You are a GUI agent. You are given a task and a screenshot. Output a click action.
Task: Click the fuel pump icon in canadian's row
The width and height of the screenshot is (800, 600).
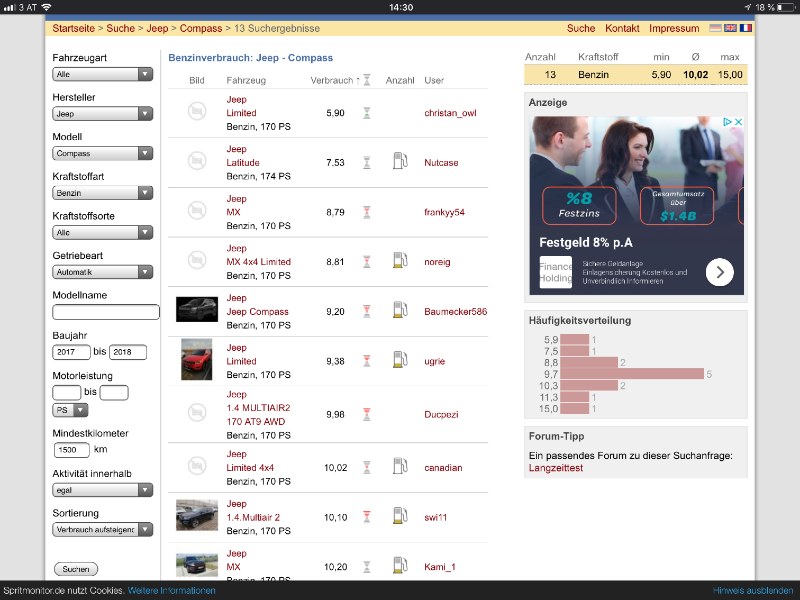pyautogui.click(x=400, y=466)
